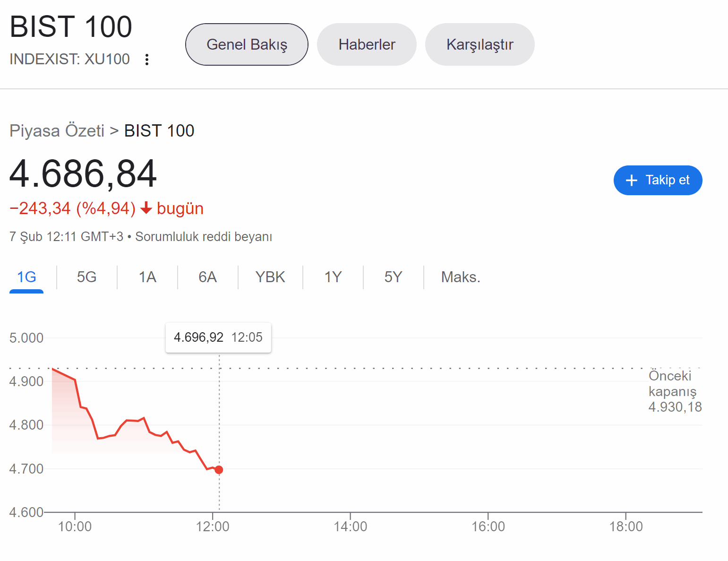The image size is (728, 561).
Task: View the 1Y chart range
Action: [x=333, y=277]
